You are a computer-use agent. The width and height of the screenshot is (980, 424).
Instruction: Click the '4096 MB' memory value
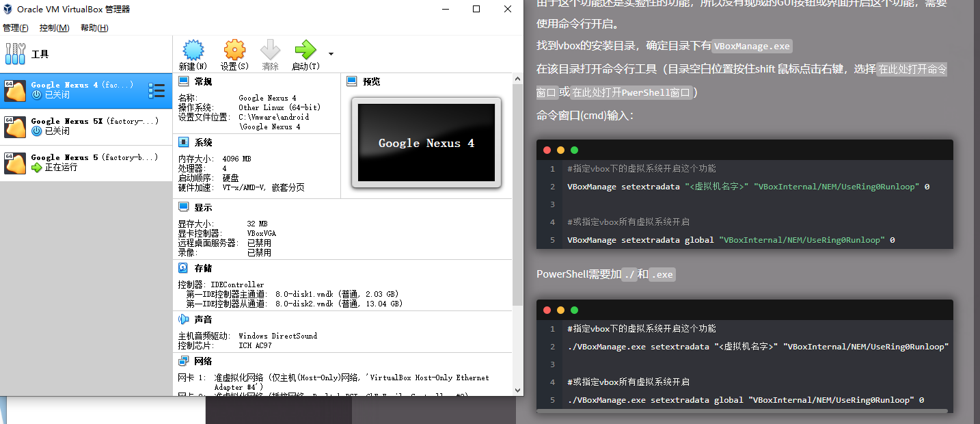pos(236,159)
